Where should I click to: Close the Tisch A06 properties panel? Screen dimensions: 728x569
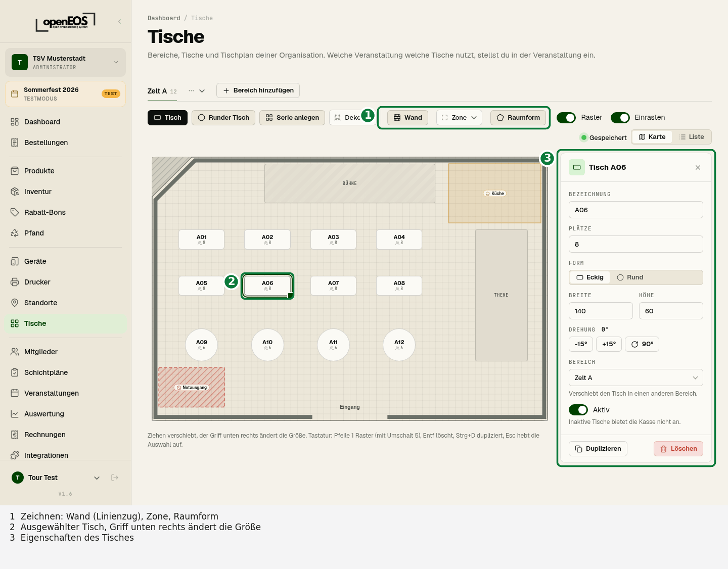coord(698,167)
